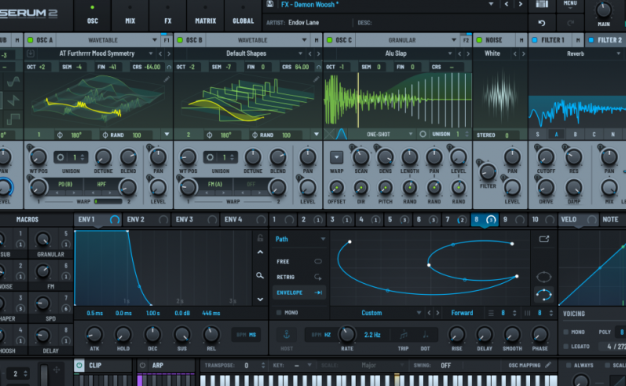Viewport: 626px width, 386px height.
Task: Click the undo arrow icon in header
Action: [x=541, y=23]
